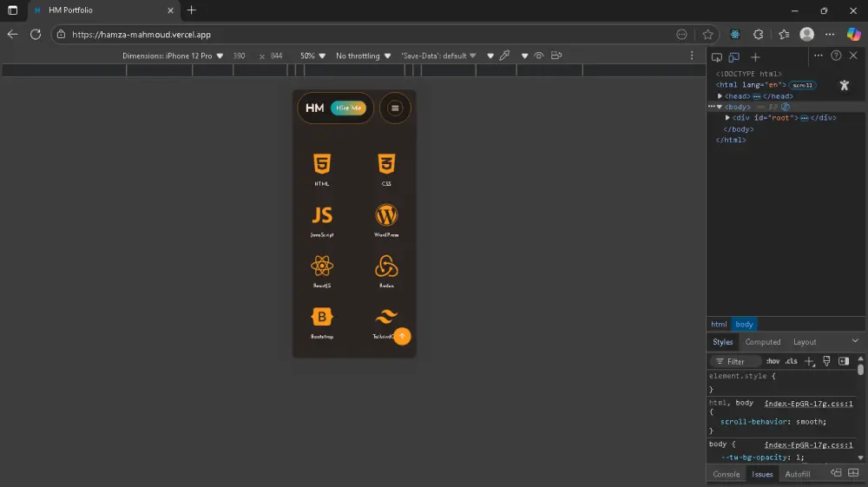Toggle device emulation in DevTools
The image size is (868, 487).
click(x=734, y=57)
